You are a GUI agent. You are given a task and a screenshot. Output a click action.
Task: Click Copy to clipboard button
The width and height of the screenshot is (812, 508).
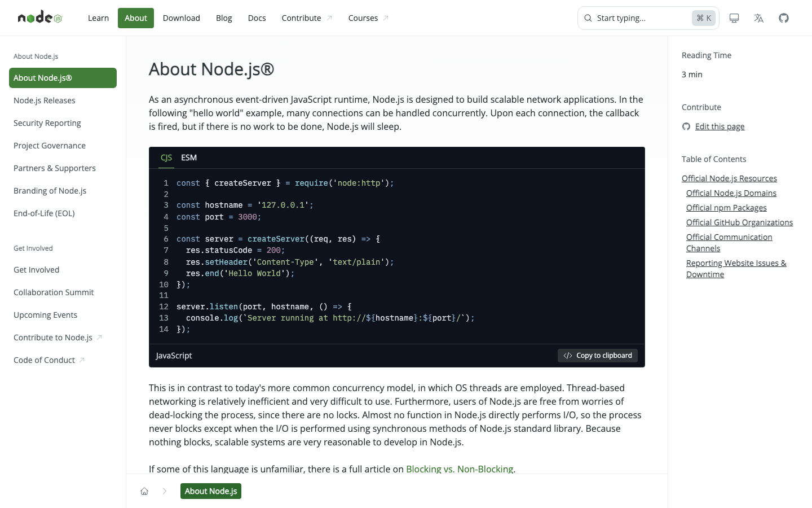pos(598,356)
